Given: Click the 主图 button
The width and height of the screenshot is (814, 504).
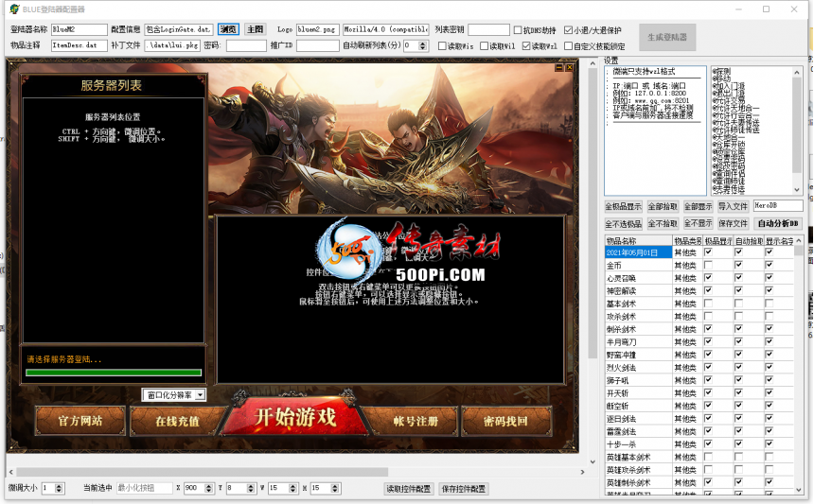Looking at the screenshot, I should [x=256, y=29].
